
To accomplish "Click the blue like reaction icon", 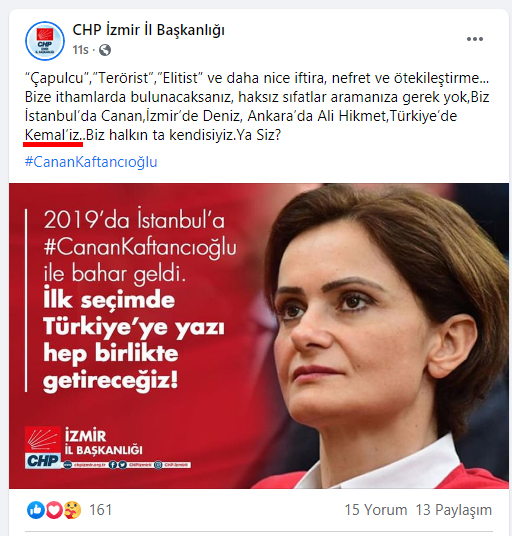I will click(36, 510).
